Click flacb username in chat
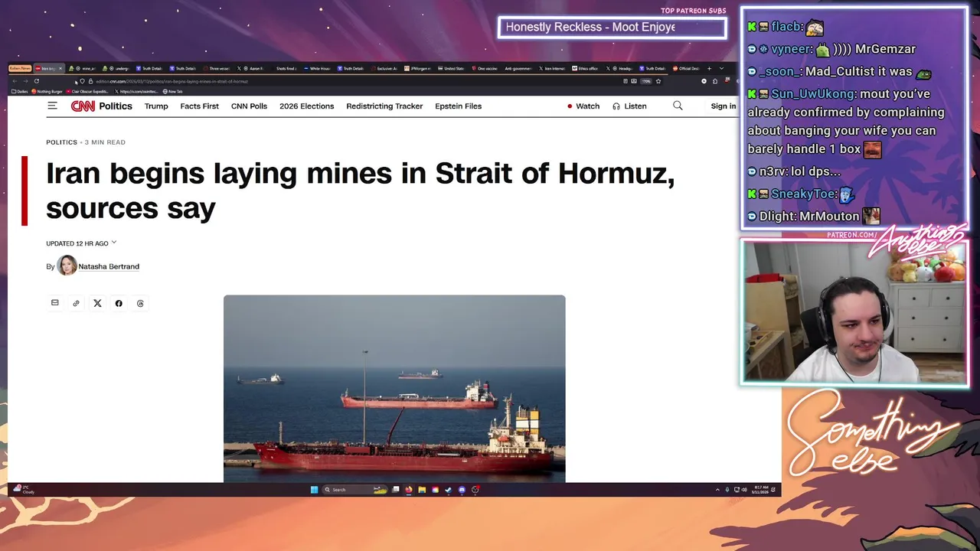Image resolution: width=980 pixels, height=551 pixels. click(786, 27)
